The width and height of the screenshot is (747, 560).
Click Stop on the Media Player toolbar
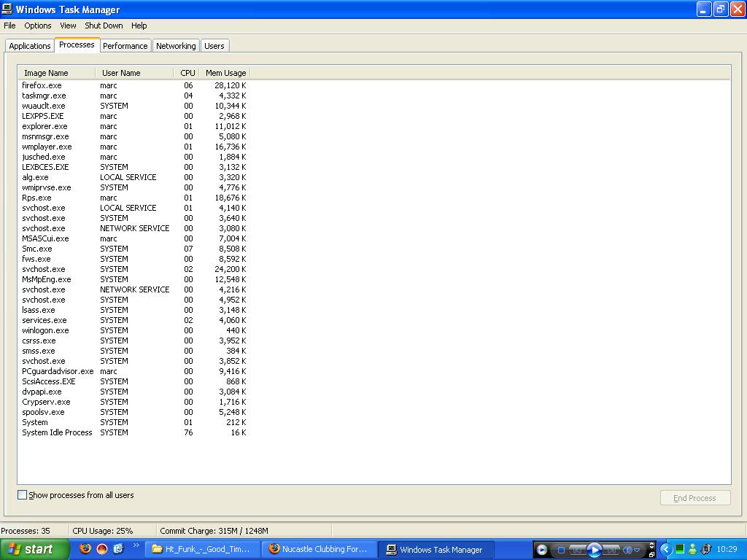click(x=561, y=550)
